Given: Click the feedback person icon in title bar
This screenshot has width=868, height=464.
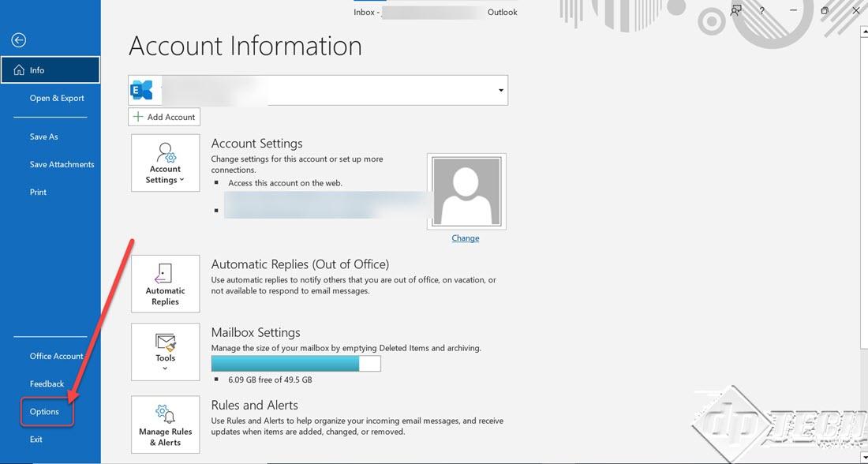Looking at the screenshot, I should 735,10.
